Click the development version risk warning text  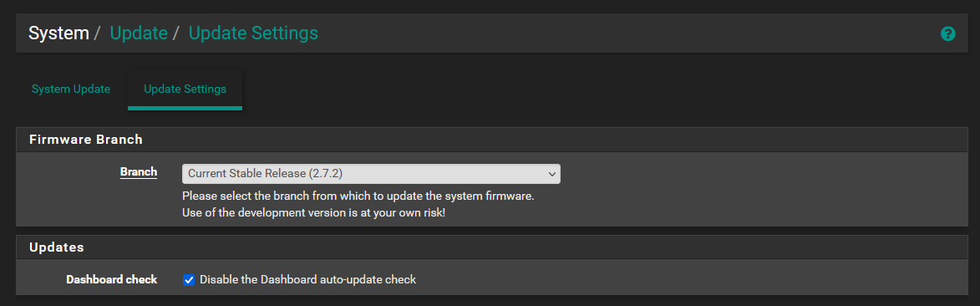313,212
